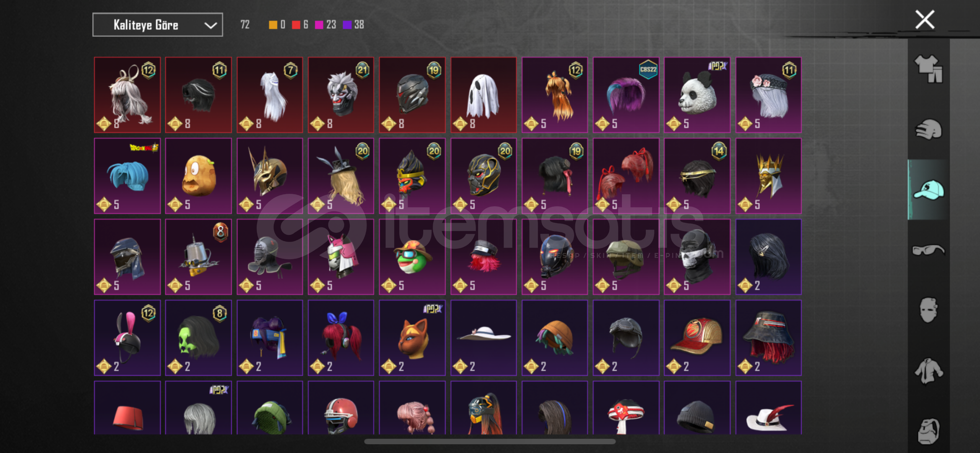Image resolution: width=980 pixels, height=453 pixels.
Task: Filter by the orange quality swatch
Action: tap(273, 25)
